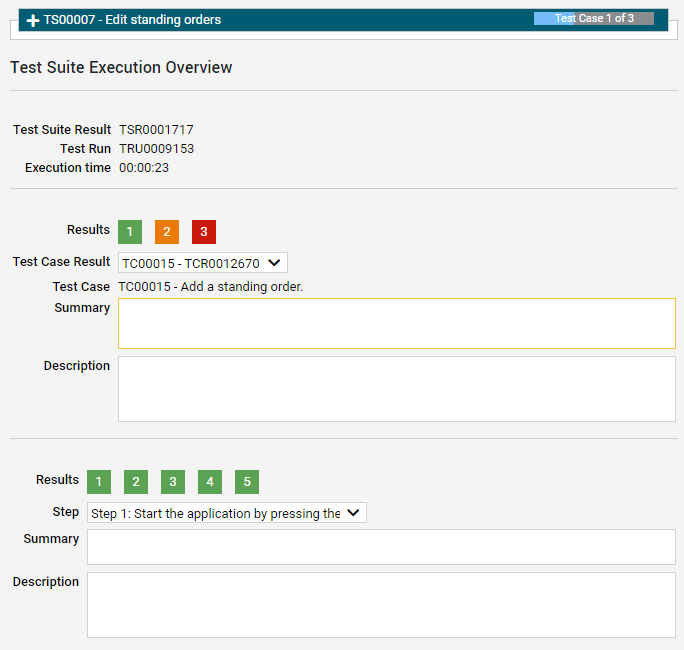
Task: Click into the test case Description field
Action: tap(397, 389)
